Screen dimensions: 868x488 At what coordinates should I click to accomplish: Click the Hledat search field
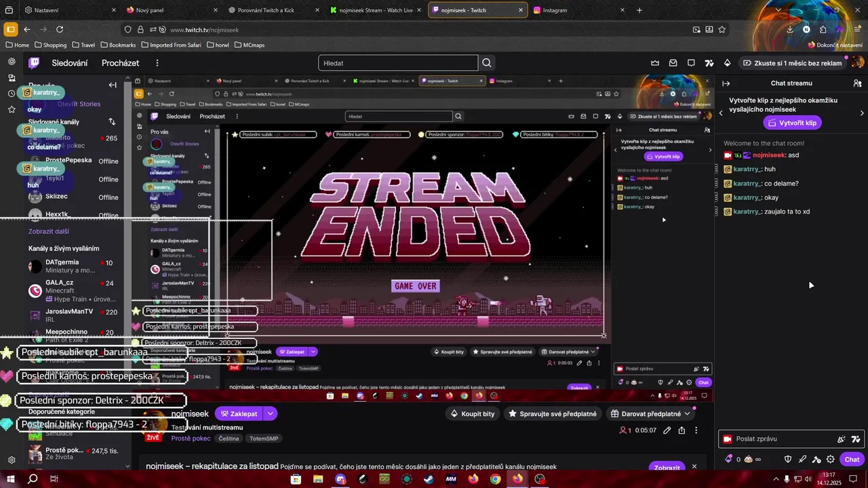click(x=399, y=63)
